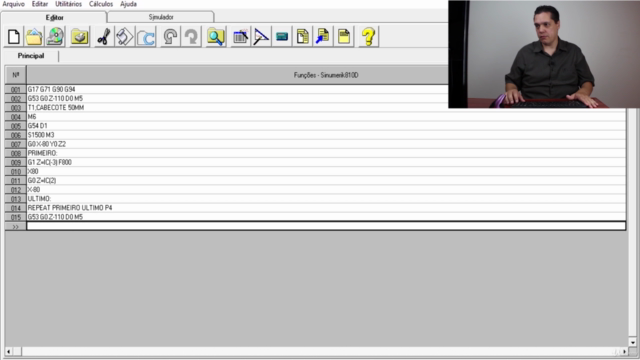Select the Editor tab

pyautogui.click(x=54, y=18)
